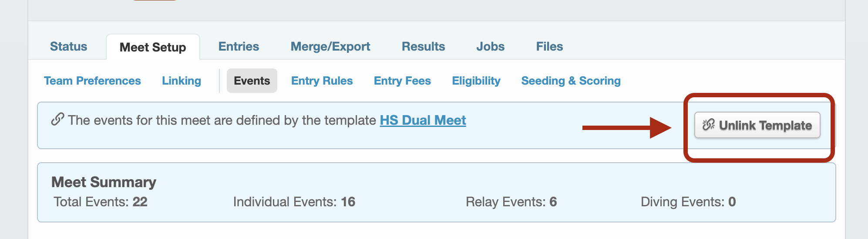Open the Jobs tab
Image resolution: width=868 pixels, height=239 pixels.
(x=490, y=47)
